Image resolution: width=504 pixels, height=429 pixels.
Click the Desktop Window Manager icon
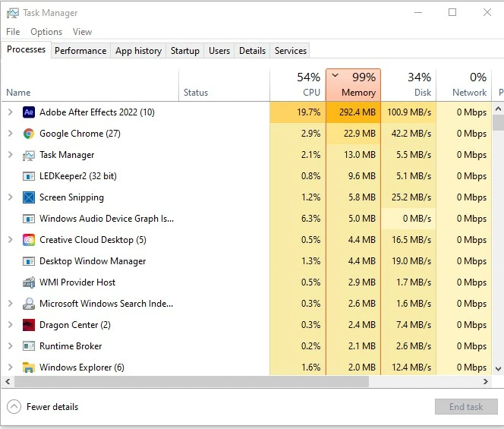(x=29, y=261)
